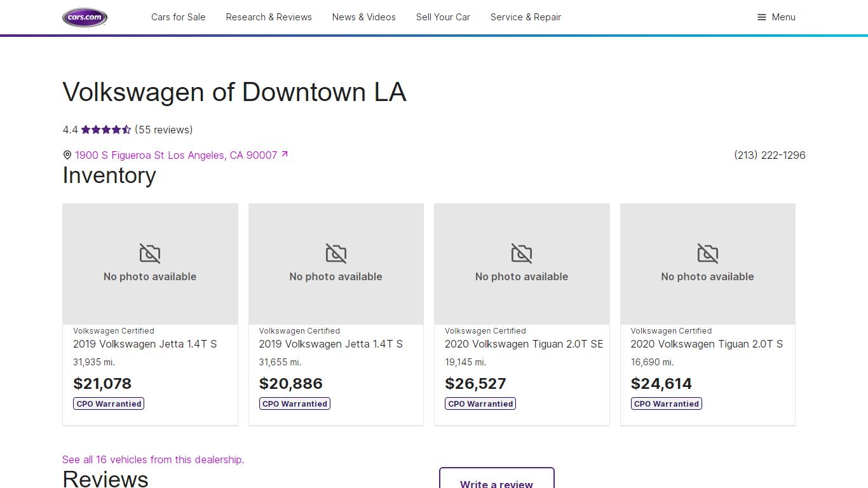Open Research & Reviews in the navigation
868x488 pixels.
[x=269, y=17]
